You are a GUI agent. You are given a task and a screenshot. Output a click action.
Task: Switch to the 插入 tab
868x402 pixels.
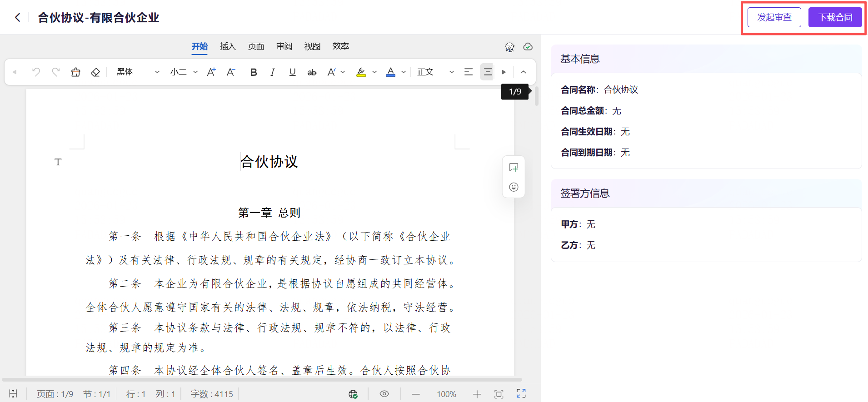point(228,46)
